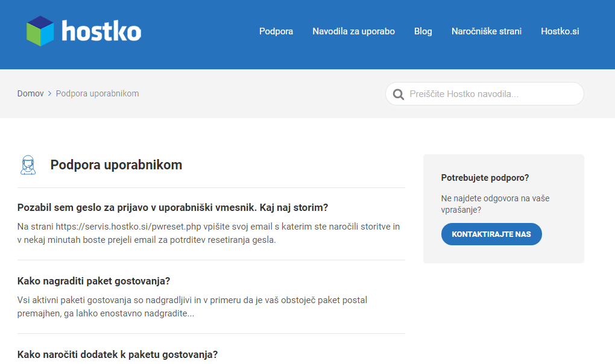Click the breadcrumb chevron separator after Domov
615x364 pixels.
coord(50,93)
